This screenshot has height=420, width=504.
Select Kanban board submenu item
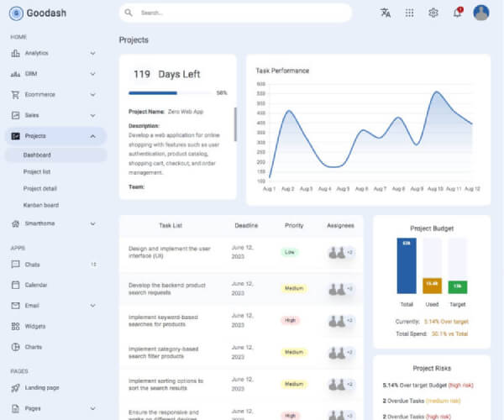pos(40,205)
